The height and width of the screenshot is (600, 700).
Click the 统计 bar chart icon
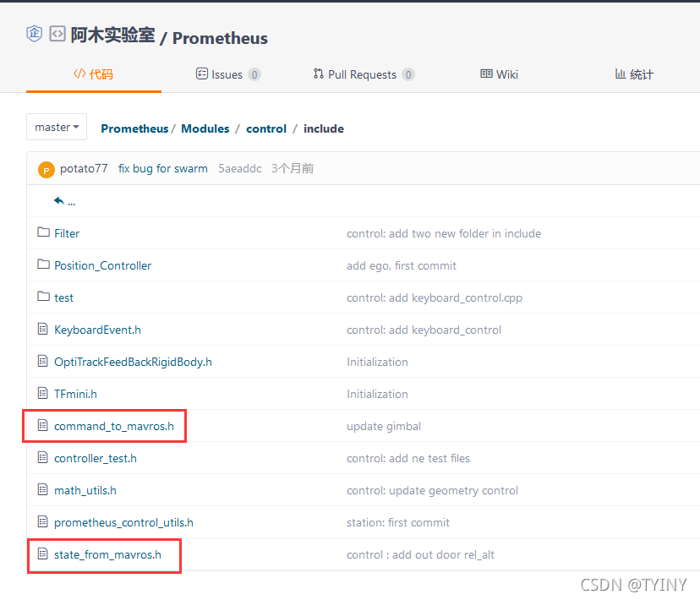pos(620,74)
